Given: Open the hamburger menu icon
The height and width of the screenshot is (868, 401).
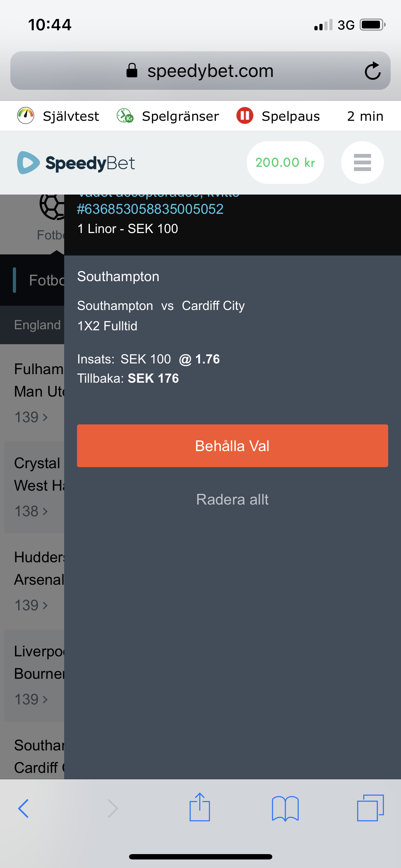Looking at the screenshot, I should (362, 162).
